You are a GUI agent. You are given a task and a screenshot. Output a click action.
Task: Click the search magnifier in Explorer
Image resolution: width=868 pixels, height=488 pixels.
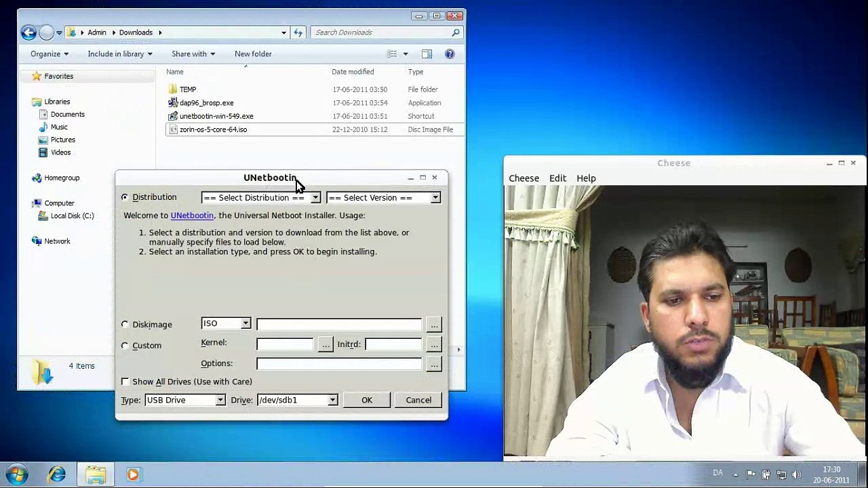[456, 32]
